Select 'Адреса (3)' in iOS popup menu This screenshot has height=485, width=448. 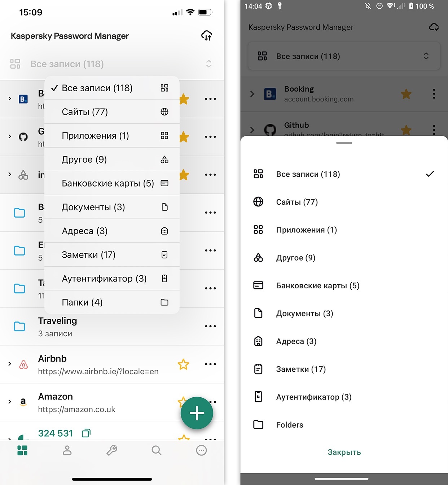112,231
